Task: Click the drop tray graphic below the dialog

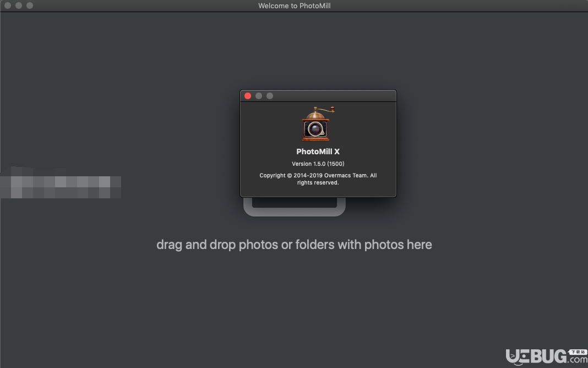Action: [x=295, y=207]
